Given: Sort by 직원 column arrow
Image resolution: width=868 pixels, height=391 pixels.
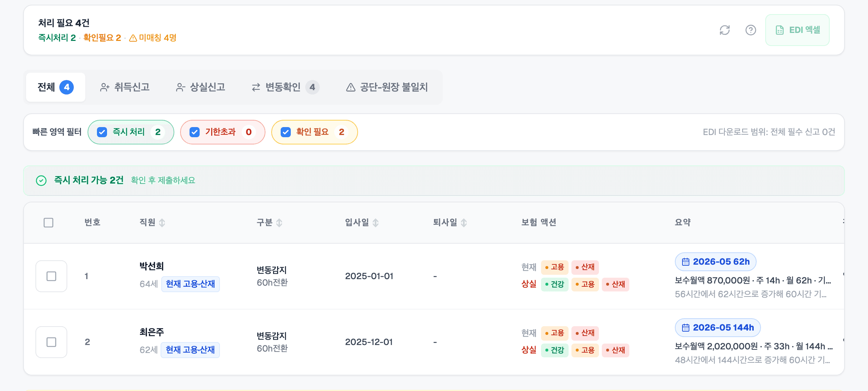Looking at the screenshot, I should pos(162,223).
